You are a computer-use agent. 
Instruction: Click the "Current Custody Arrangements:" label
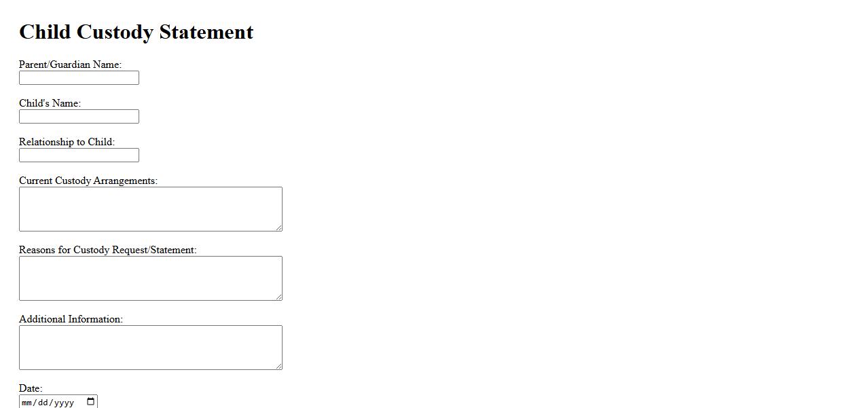coord(88,181)
